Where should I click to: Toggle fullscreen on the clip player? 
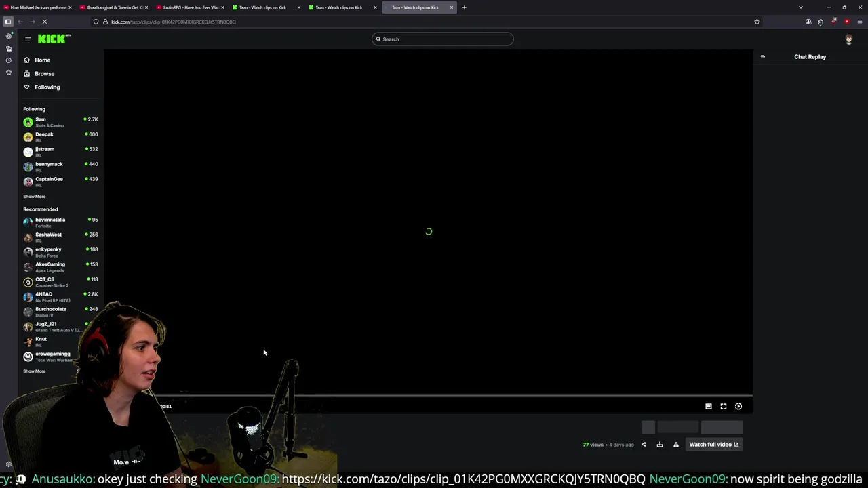(x=724, y=407)
